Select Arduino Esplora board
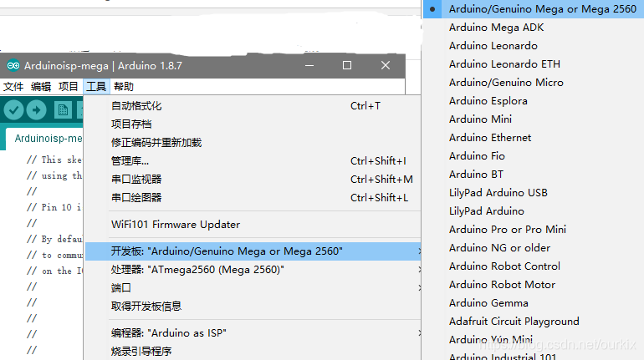 click(x=534, y=101)
